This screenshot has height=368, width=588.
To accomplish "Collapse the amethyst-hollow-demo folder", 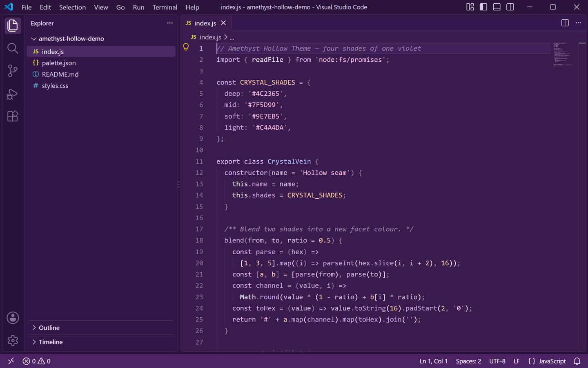I will [101, 38].
